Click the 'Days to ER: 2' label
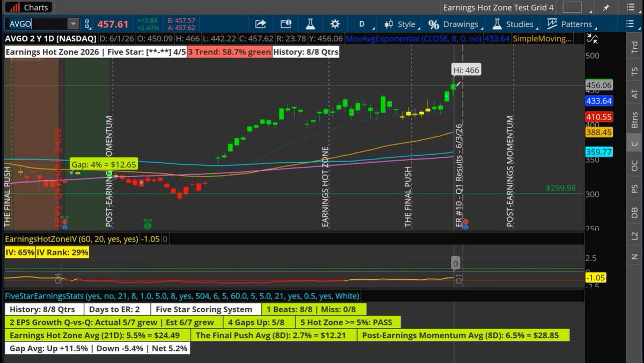Viewport: 644px width, 363px height. tap(116, 309)
